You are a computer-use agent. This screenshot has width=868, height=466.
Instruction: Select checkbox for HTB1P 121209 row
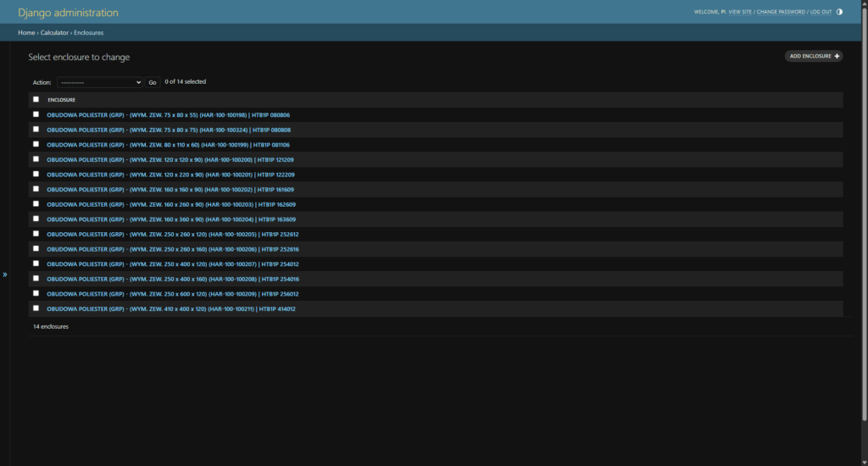[36, 159]
